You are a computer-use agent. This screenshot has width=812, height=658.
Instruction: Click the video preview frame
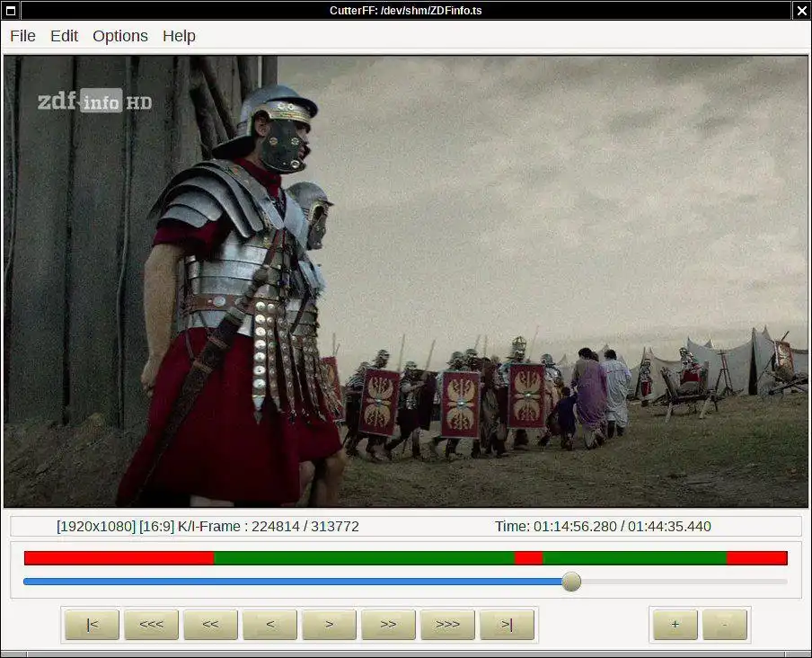click(x=406, y=281)
